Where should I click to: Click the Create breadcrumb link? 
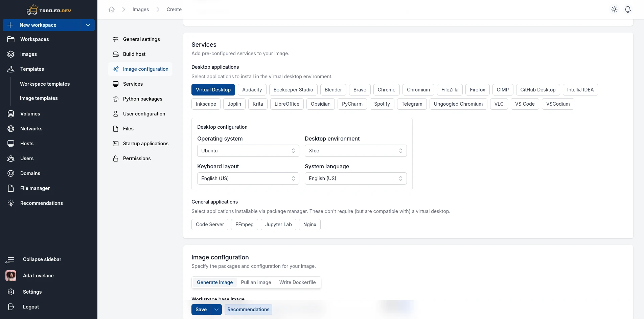[174, 9]
